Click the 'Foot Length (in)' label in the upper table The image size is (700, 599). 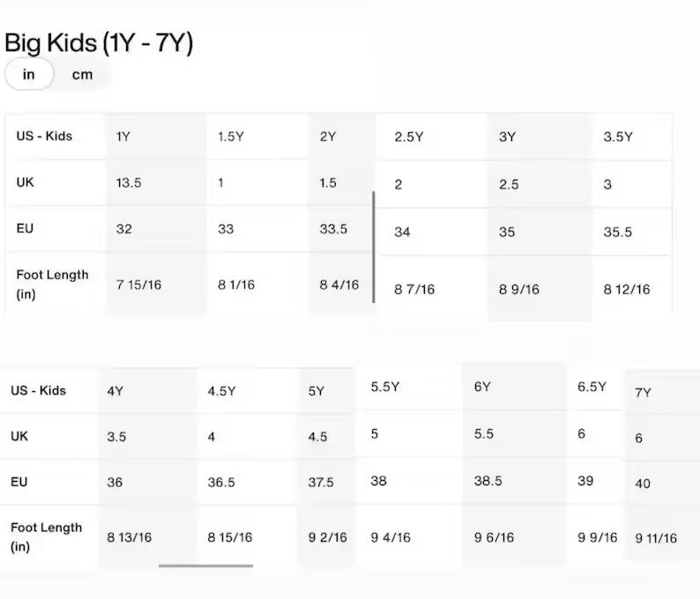[52, 285]
